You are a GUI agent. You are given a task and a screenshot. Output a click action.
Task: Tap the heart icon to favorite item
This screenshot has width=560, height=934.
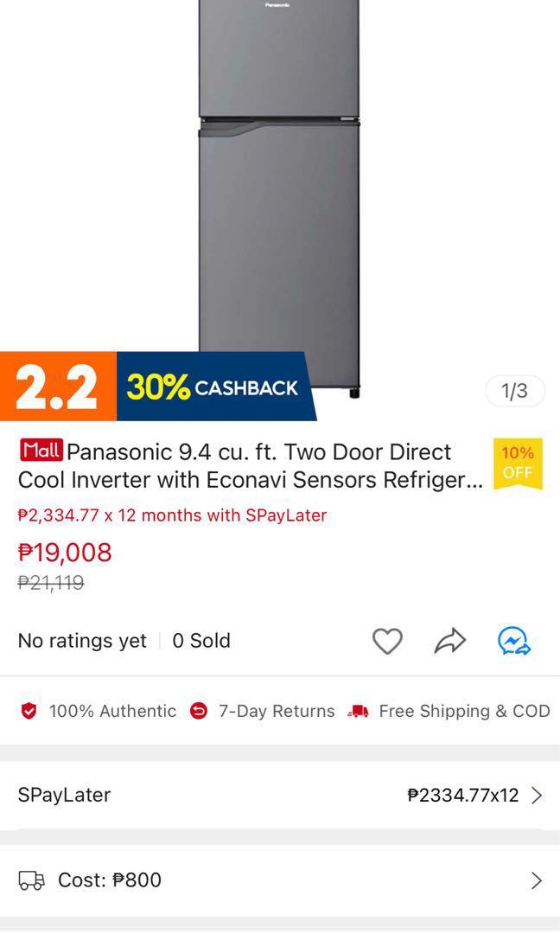[387, 642]
